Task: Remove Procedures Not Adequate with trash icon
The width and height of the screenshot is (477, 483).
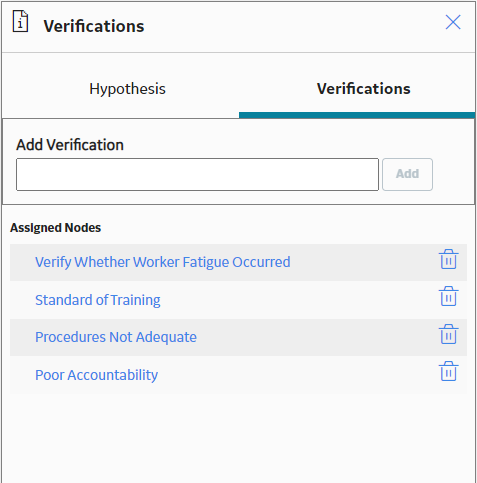Action: [448, 334]
